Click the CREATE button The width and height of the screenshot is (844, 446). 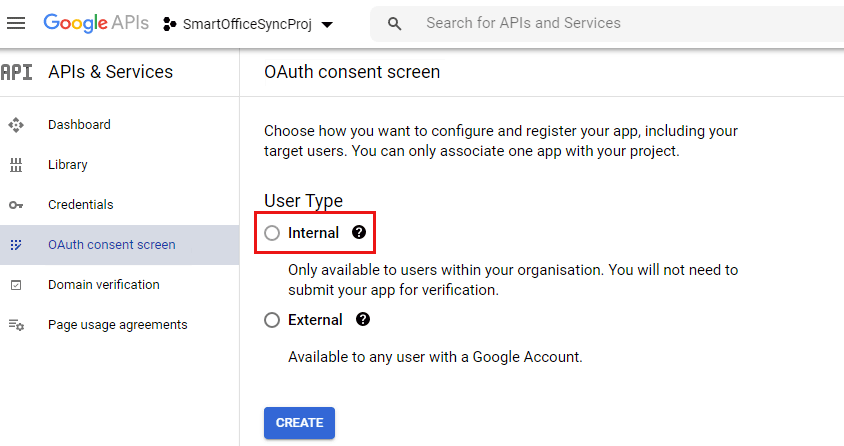(299, 423)
